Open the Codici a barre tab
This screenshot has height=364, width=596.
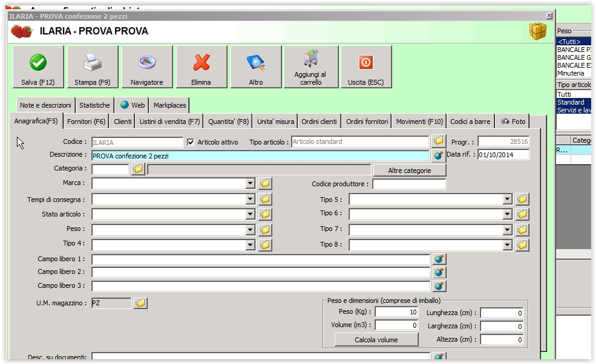pos(470,122)
